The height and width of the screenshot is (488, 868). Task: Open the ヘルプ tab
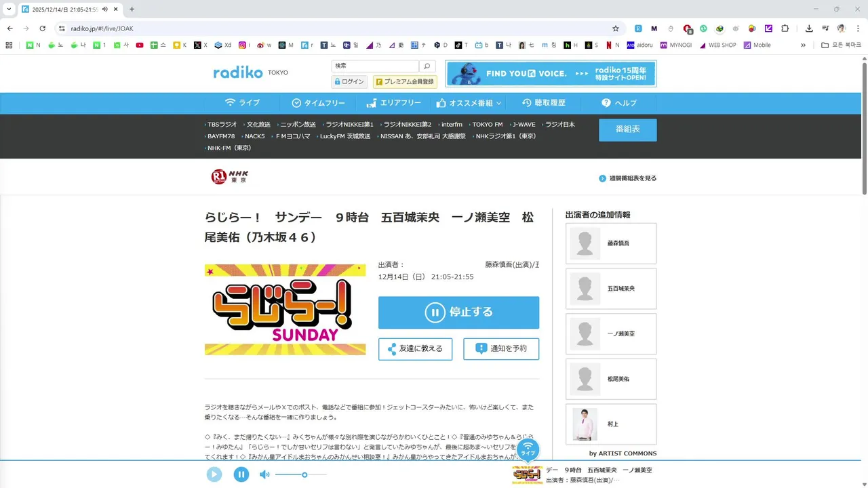click(x=619, y=103)
